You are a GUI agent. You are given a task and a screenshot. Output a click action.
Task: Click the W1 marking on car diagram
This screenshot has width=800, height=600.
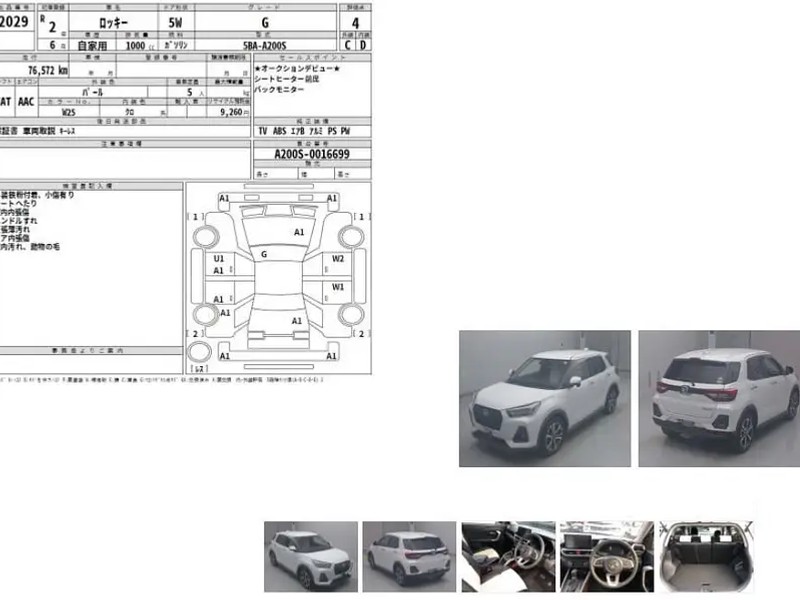[x=338, y=287]
